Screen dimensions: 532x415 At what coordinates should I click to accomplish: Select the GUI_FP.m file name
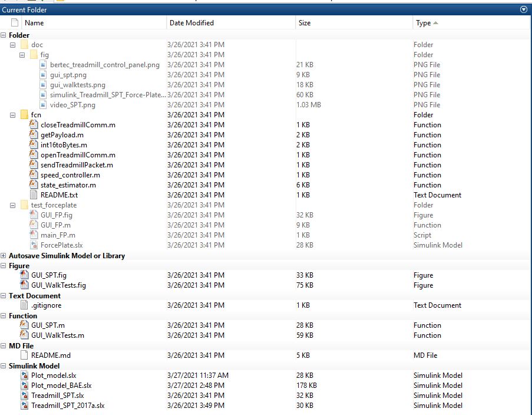point(55,225)
